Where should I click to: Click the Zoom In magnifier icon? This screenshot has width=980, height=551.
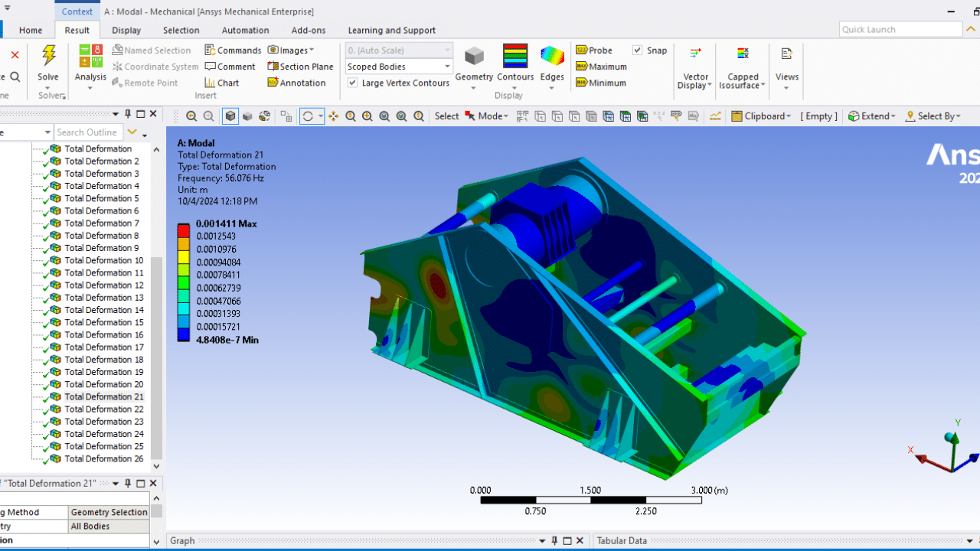coord(191,116)
